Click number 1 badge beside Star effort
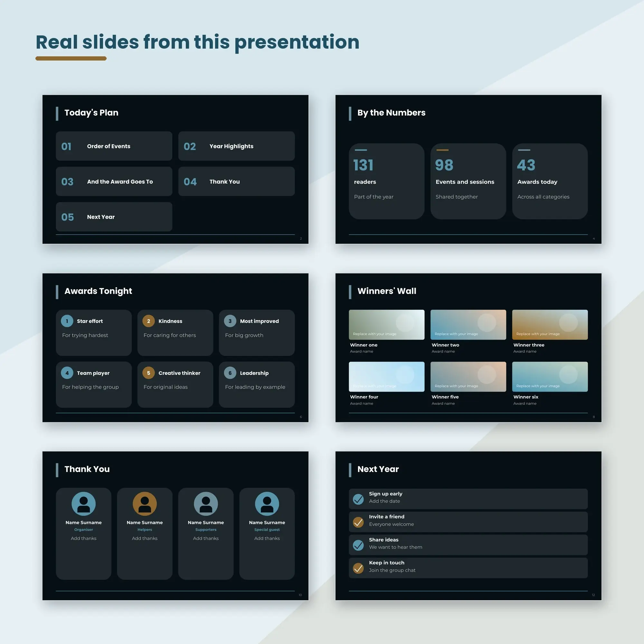 coord(67,321)
